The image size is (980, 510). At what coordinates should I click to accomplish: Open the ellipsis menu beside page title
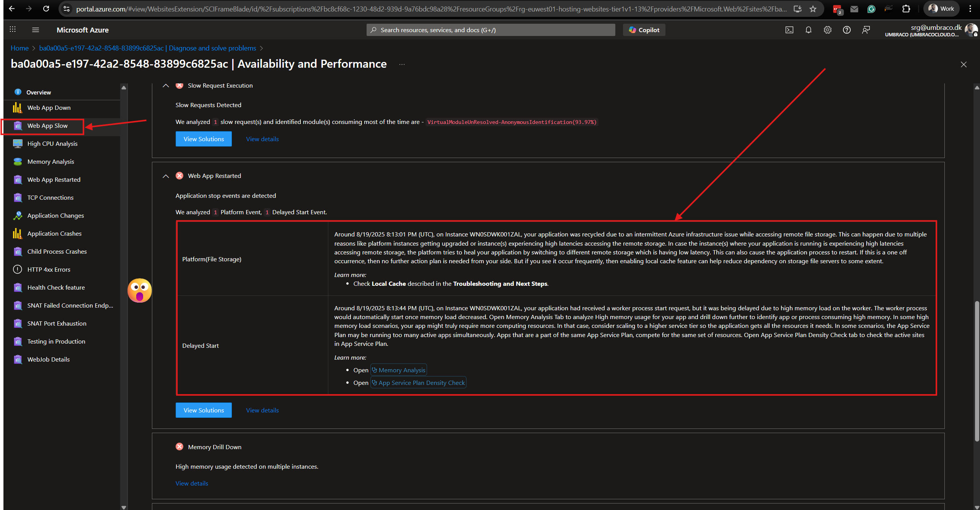point(402,64)
